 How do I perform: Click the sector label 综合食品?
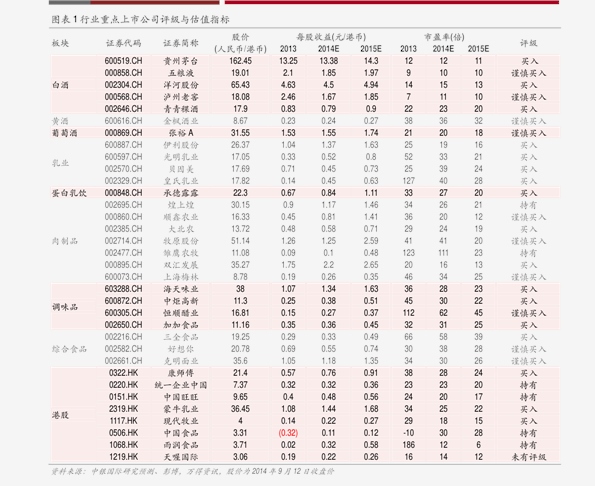[x=69, y=349]
